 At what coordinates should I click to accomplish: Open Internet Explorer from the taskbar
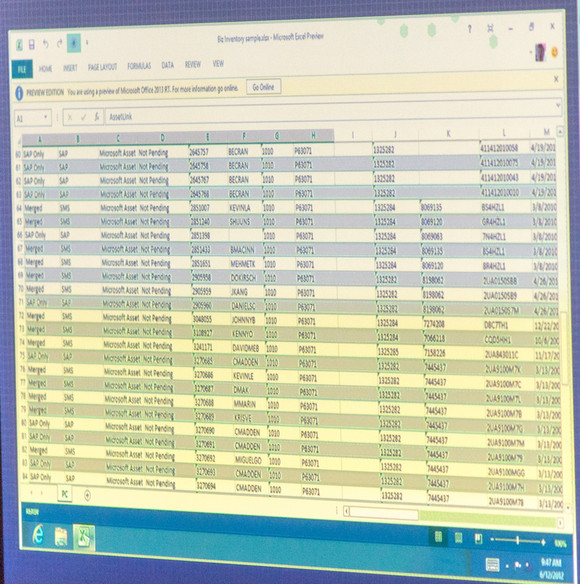pyautogui.click(x=38, y=534)
